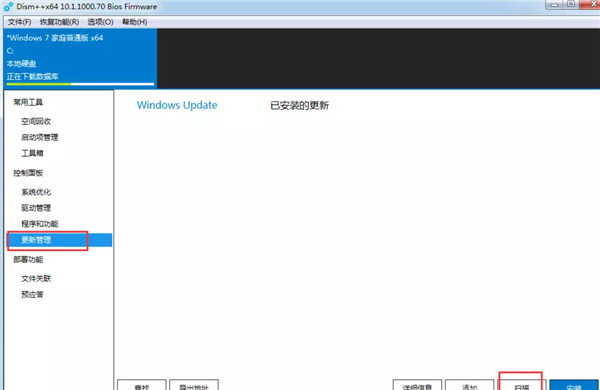Click the blue 安装 button

[x=574, y=385]
